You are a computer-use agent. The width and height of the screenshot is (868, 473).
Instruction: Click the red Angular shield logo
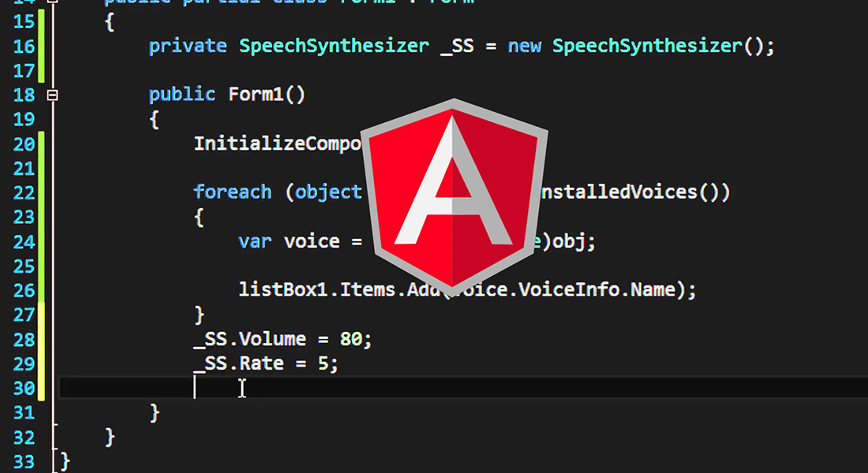[455, 194]
